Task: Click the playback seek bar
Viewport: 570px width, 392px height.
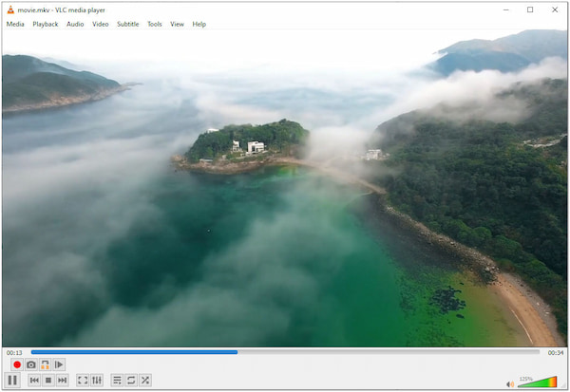Action: 285,352
